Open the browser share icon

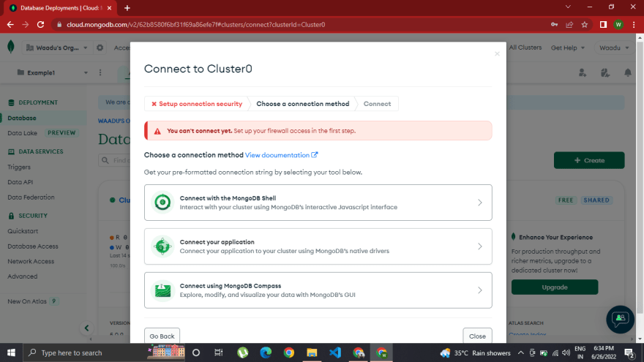569,25
